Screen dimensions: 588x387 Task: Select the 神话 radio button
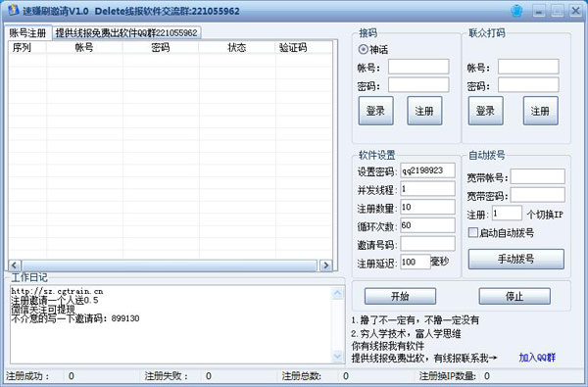pos(363,49)
